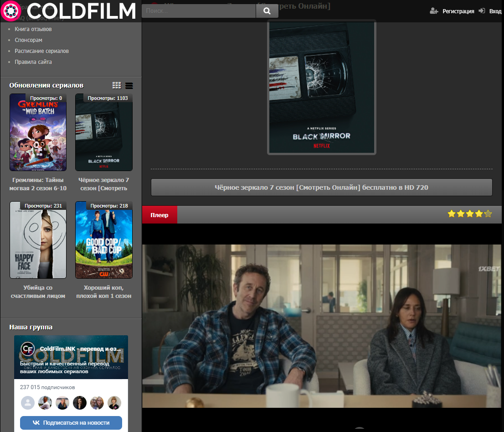Switch series updates to grid view

pyautogui.click(x=117, y=85)
